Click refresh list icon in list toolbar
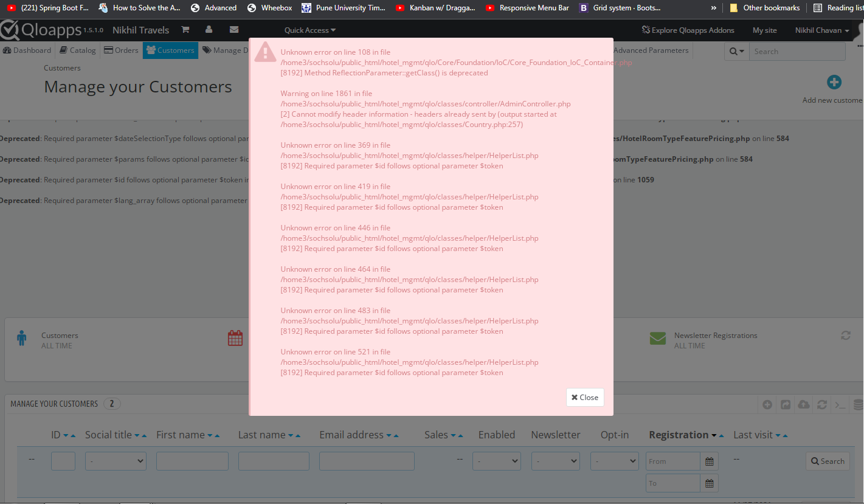The height and width of the screenshot is (504, 864). [822, 404]
